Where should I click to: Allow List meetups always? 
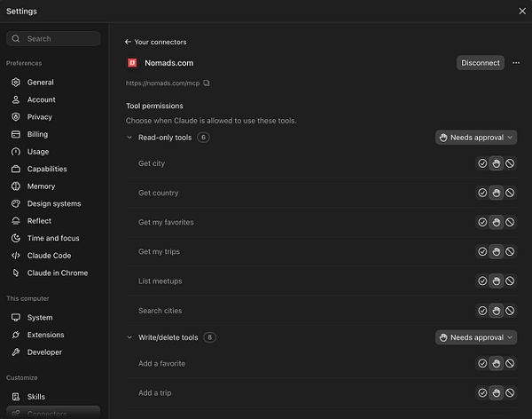point(482,281)
